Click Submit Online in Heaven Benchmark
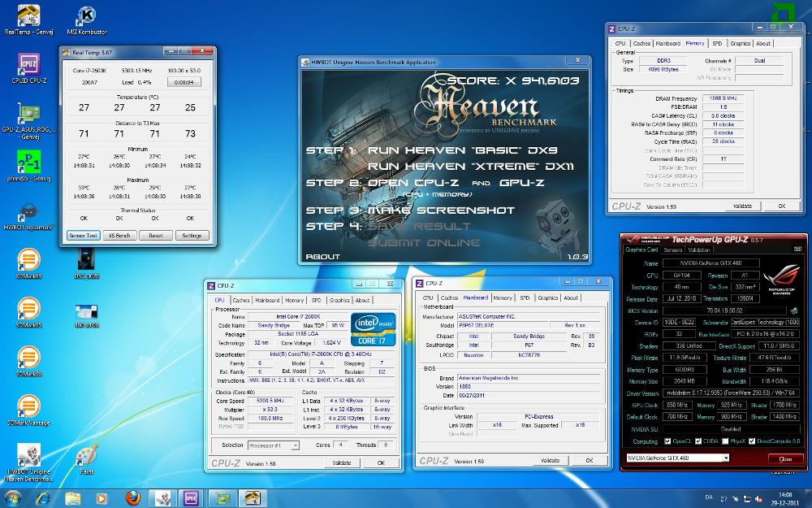This screenshot has width=812, height=508. tap(424, 242)
